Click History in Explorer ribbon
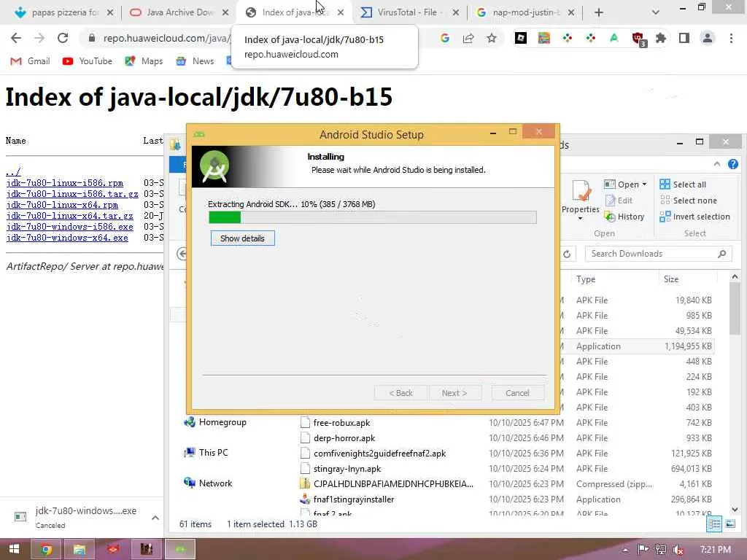747x560 pixels. point(624,217)
